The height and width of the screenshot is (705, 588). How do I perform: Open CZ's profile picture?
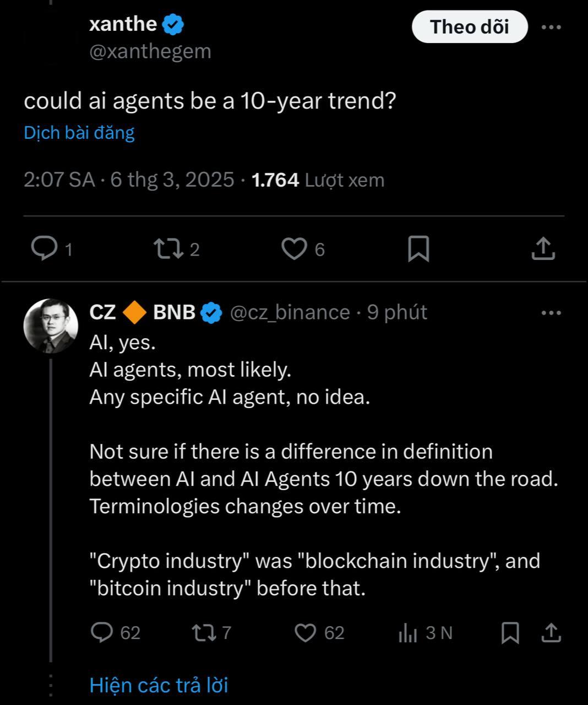pyautogui.click(x=51, y=326)
